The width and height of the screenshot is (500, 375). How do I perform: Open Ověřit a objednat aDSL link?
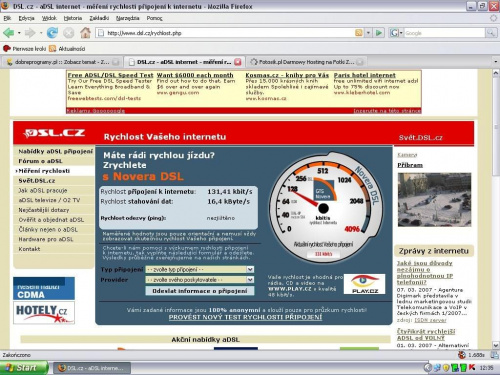[x=51, y=220]
